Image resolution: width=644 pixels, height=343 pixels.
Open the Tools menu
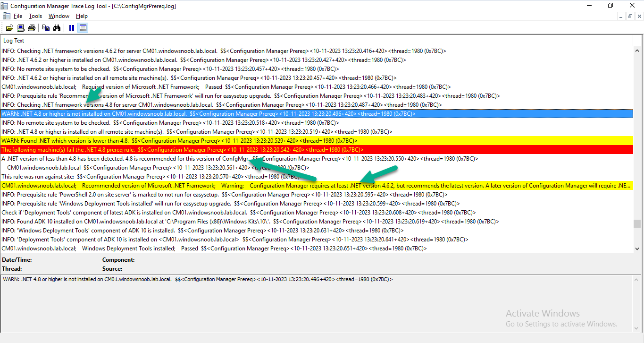[35, 16]
